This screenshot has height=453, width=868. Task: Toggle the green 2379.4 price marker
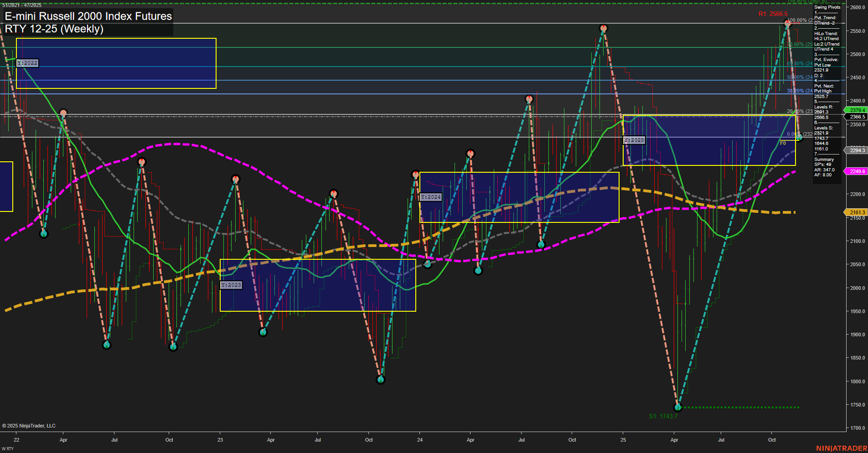856,110
